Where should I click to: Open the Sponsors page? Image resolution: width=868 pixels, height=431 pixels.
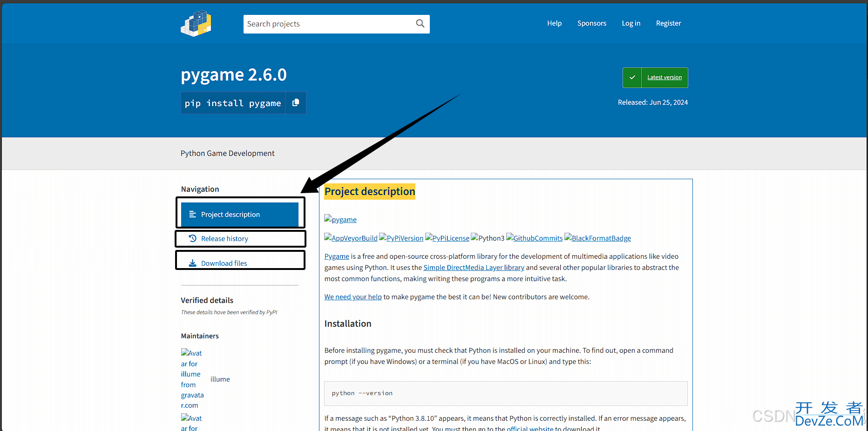592,23
